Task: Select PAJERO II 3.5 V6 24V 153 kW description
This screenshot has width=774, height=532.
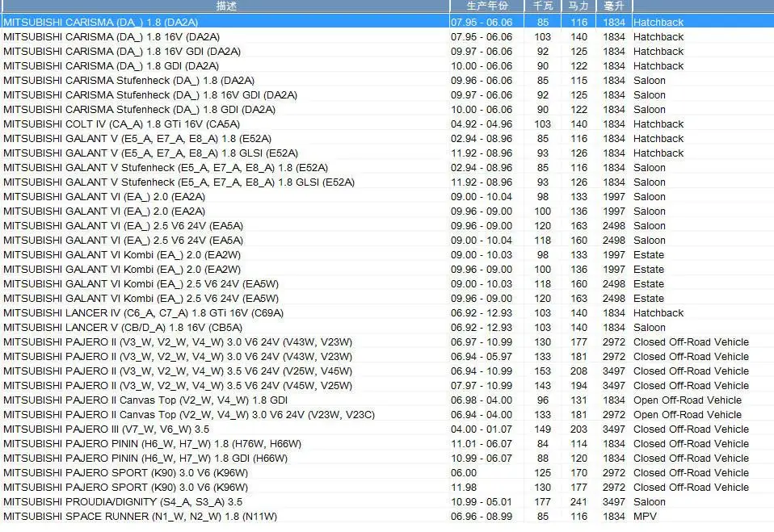Action: pyautogui.click(x=178, y=371)
